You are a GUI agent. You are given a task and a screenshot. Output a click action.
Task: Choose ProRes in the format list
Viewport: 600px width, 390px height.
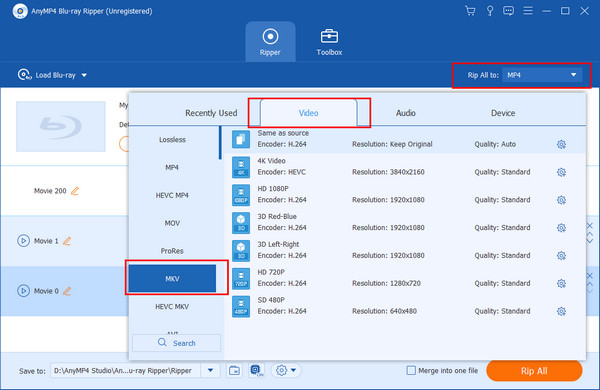[x=172, y=251]
